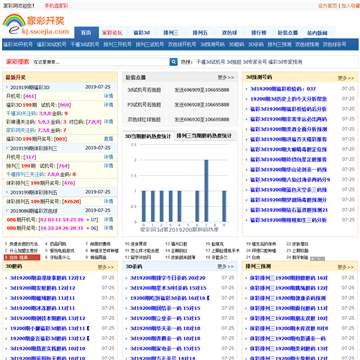
Task: Click 详情 link beside 福彩3D 开机号 461
Action: click(108, 96)
